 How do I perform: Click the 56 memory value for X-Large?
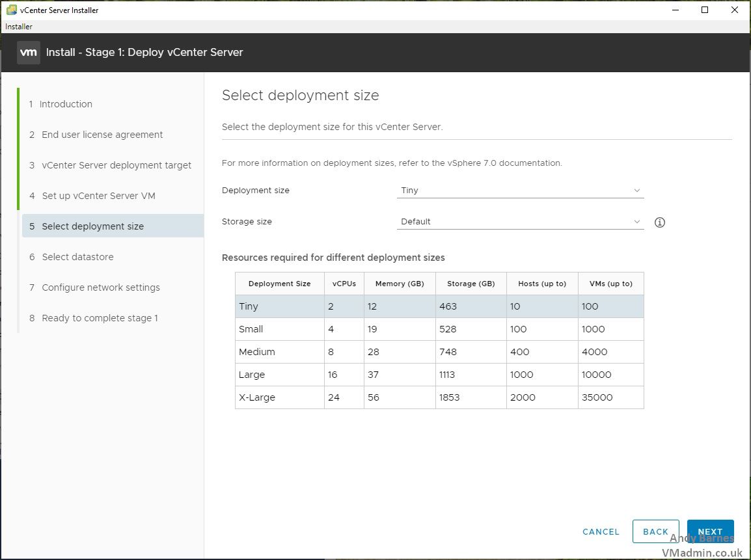pos(374,397)
